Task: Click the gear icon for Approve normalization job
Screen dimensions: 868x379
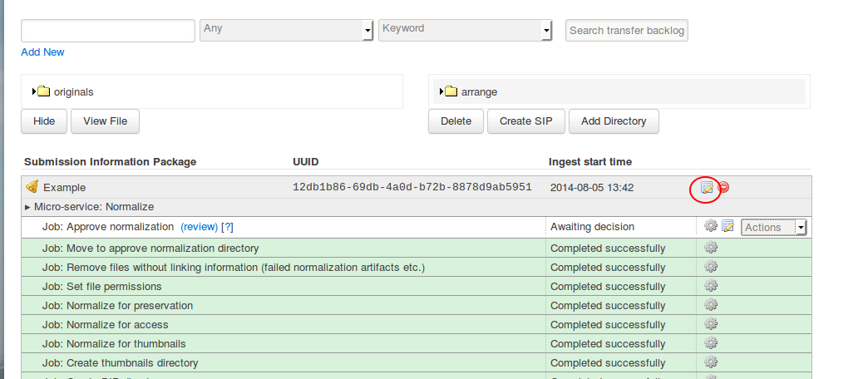Action: (710, 226)
